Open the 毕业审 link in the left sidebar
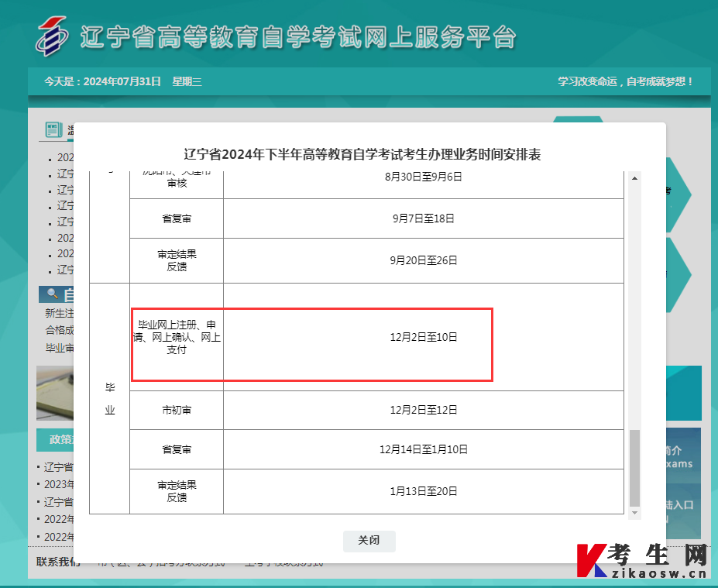Screen dimensions: 718x588 60,348
